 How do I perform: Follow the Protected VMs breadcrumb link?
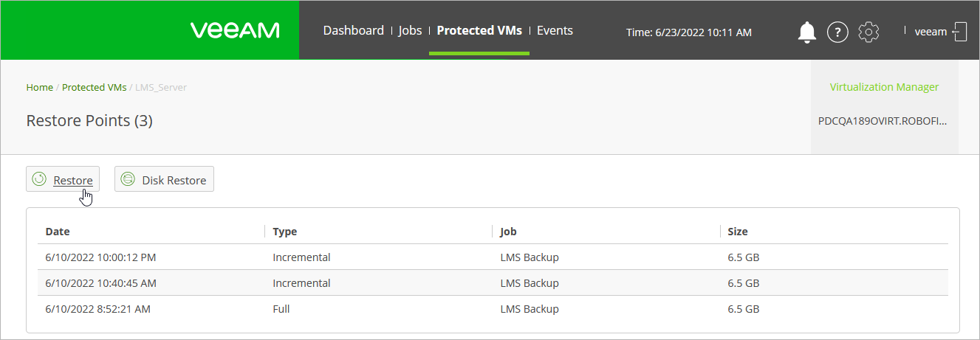tap(94, 87)
